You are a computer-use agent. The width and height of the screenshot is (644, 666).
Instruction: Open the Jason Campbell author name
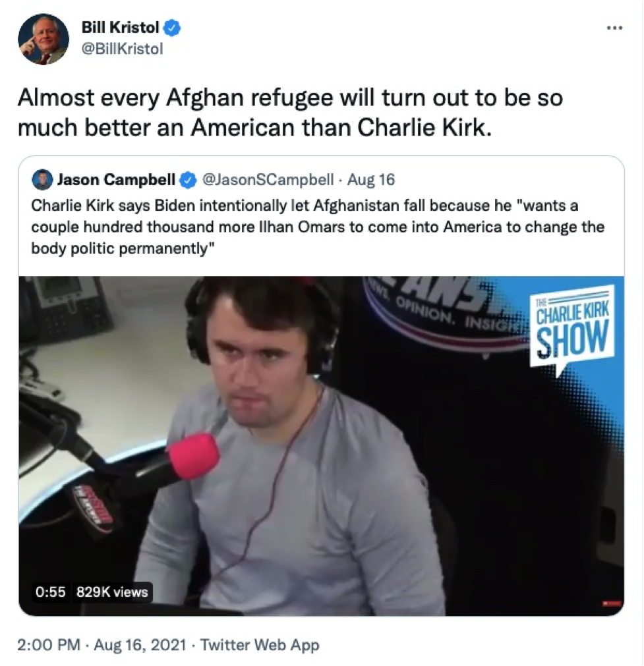coord(116,180)
